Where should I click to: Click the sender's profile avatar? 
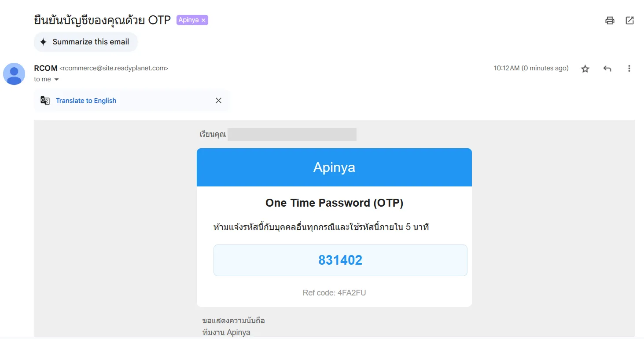(x=14, y=74)
